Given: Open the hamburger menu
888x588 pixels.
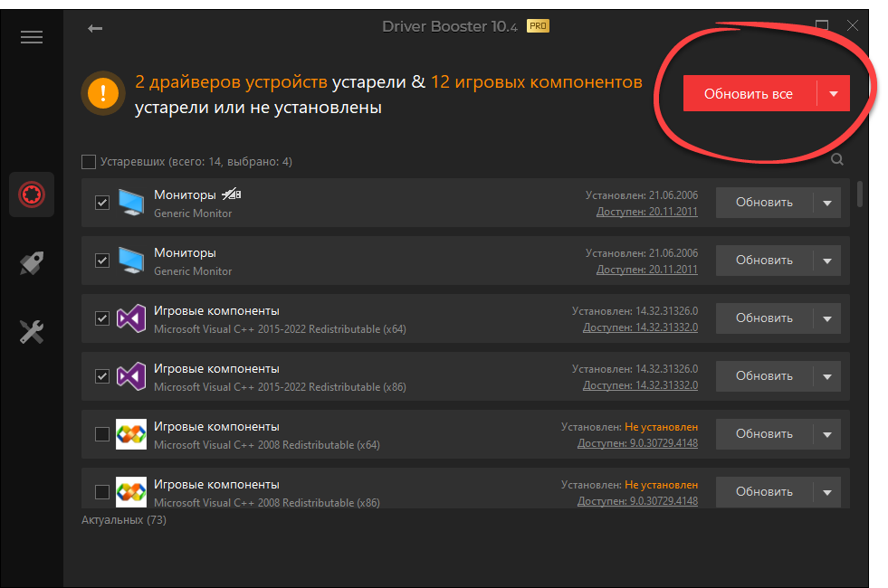Looking at the screenshot, I should [x=32, y=37].
